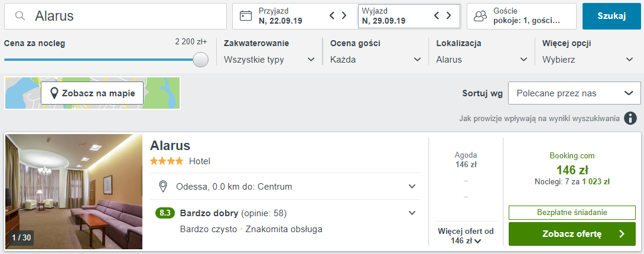Open Zakwaterowanie type dropdown

(269, 60)
